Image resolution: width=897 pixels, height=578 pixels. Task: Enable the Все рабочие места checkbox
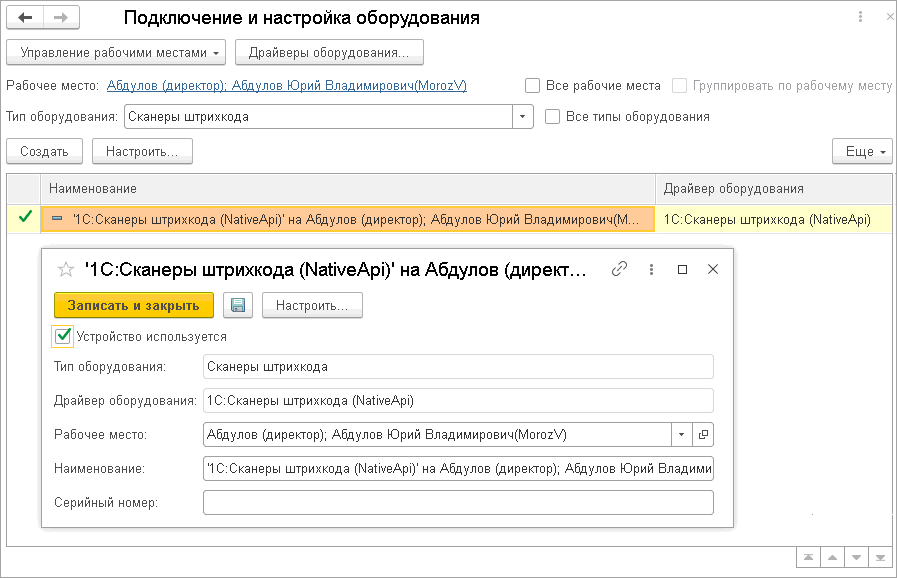tap(533, 86)
